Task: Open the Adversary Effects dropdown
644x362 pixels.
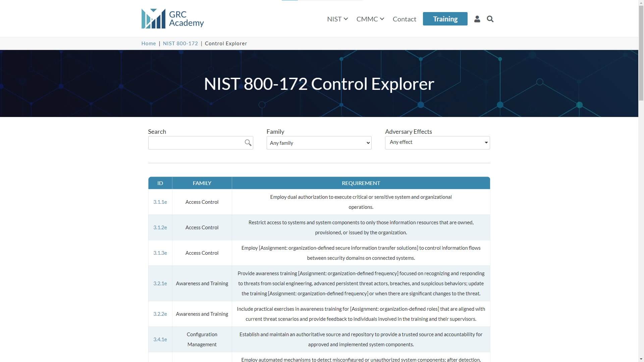Action: (x=437, y=142)
